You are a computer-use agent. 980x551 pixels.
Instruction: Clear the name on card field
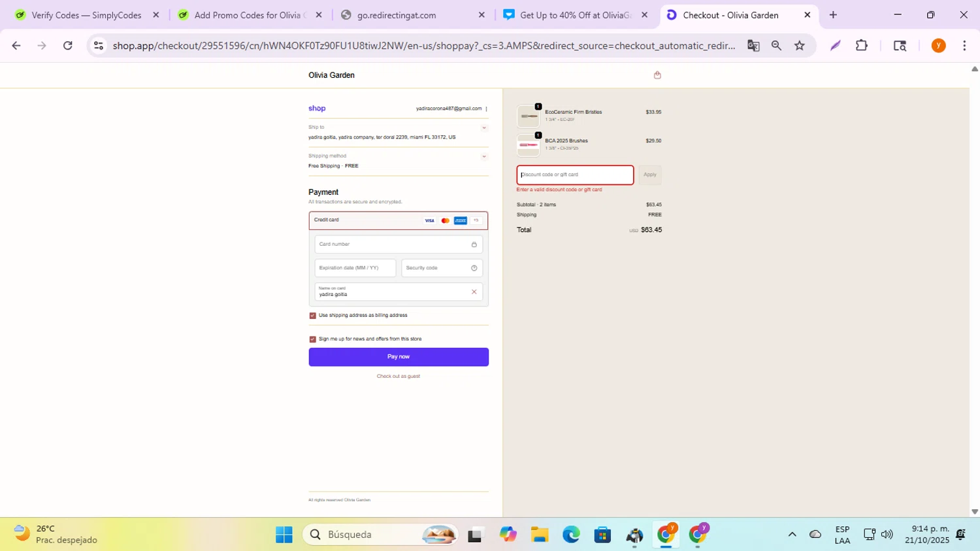(x=474, y=292)
